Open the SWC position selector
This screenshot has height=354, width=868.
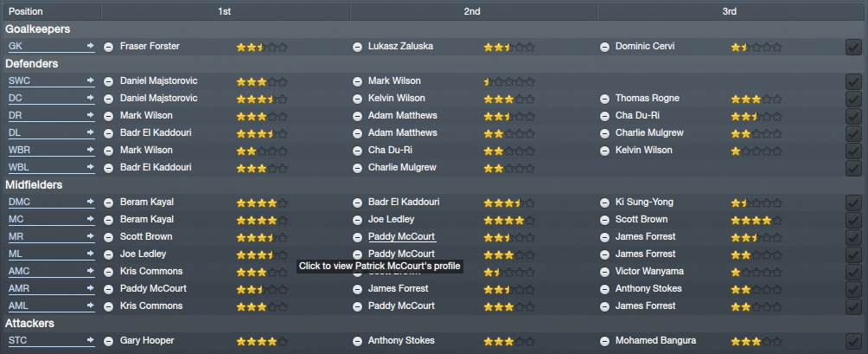[x=51, y=80]
